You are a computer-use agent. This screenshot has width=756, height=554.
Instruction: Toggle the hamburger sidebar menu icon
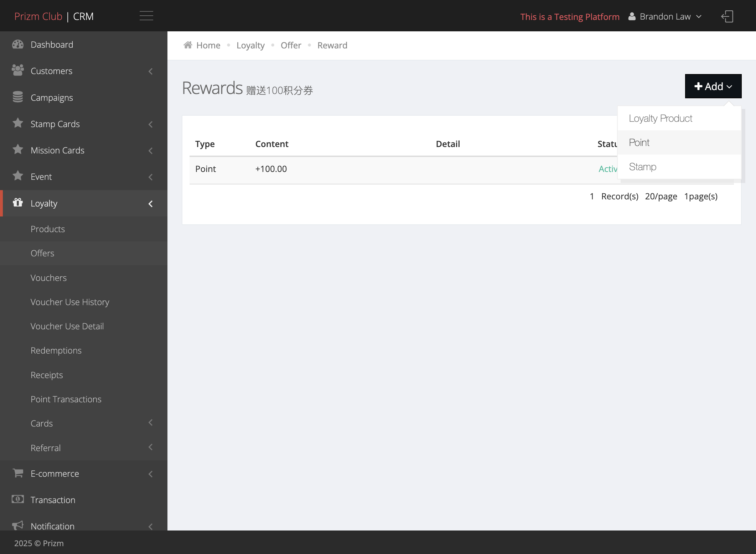(146, 16)
